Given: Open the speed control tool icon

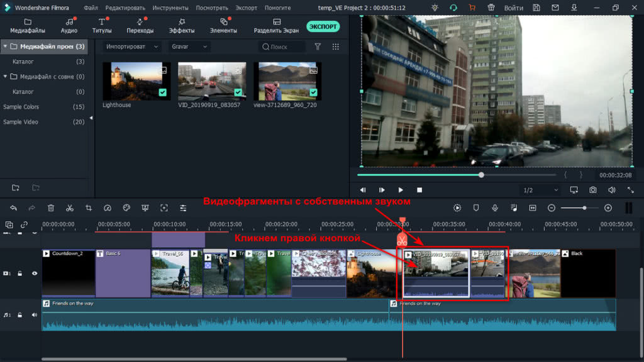Looking at the screenshot, I should click(x=107, y=208).
